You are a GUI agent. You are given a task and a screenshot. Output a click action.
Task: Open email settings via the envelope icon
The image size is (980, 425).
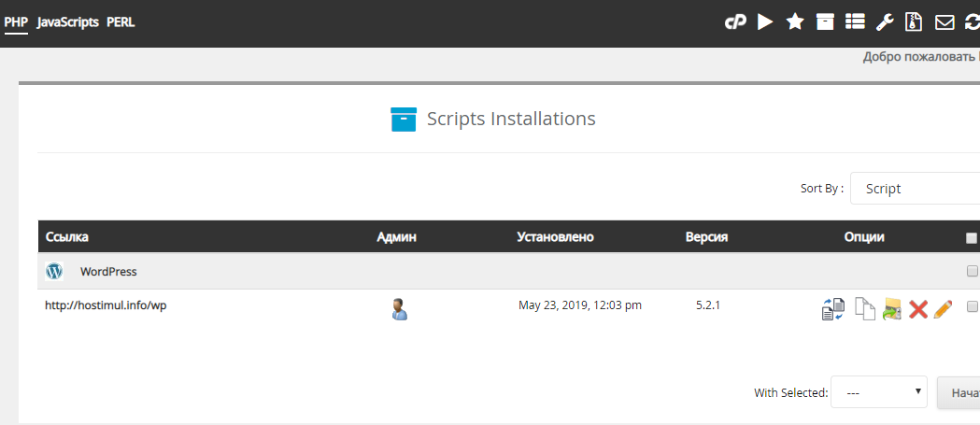coord(944,22)
